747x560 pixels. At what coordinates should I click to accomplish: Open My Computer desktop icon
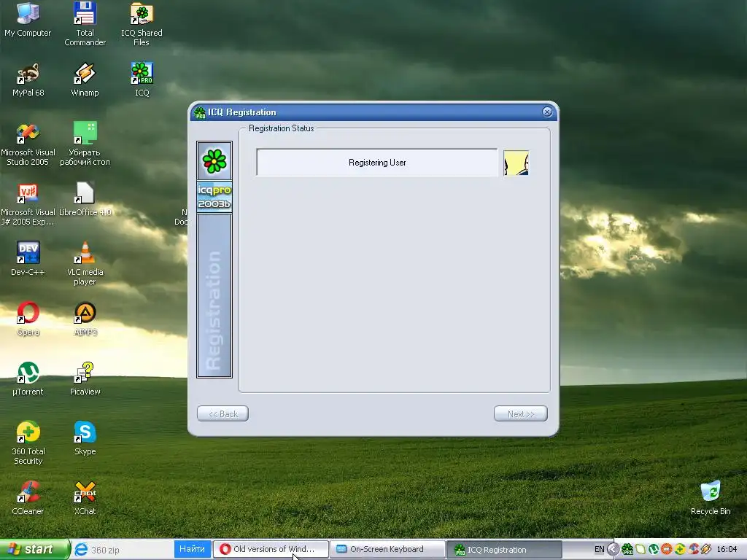click(x=28, y=20)
